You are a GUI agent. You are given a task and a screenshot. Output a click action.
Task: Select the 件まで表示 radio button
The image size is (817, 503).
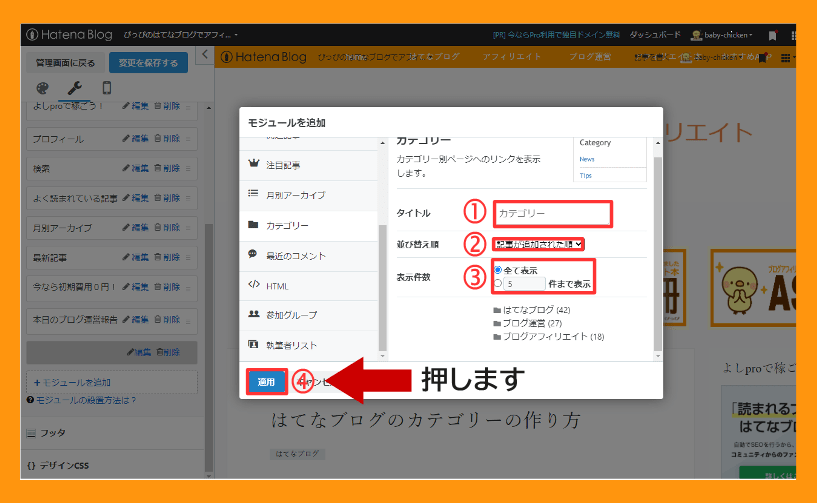pyautogui.click(x=498, y=284)
